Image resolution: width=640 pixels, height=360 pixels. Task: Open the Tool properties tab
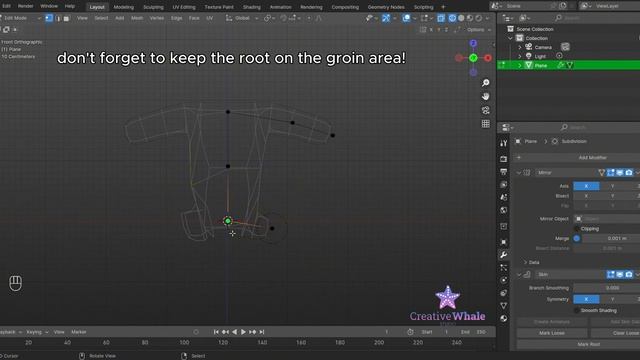coord(504,143)
